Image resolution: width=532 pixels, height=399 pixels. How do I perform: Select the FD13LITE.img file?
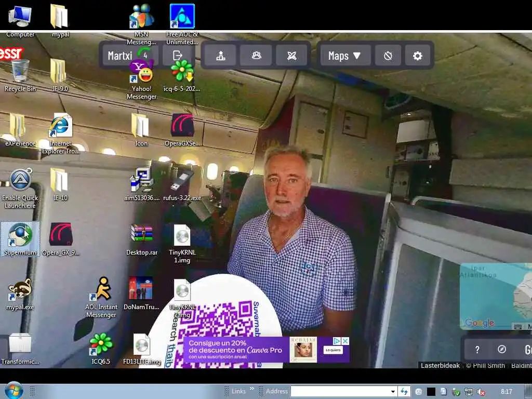(141, 349)
